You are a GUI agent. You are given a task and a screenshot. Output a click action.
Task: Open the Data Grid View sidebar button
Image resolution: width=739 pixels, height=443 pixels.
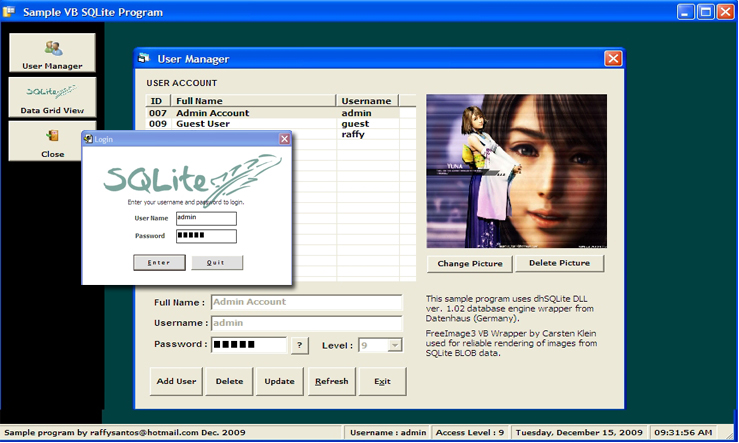(x=52, y=96)
